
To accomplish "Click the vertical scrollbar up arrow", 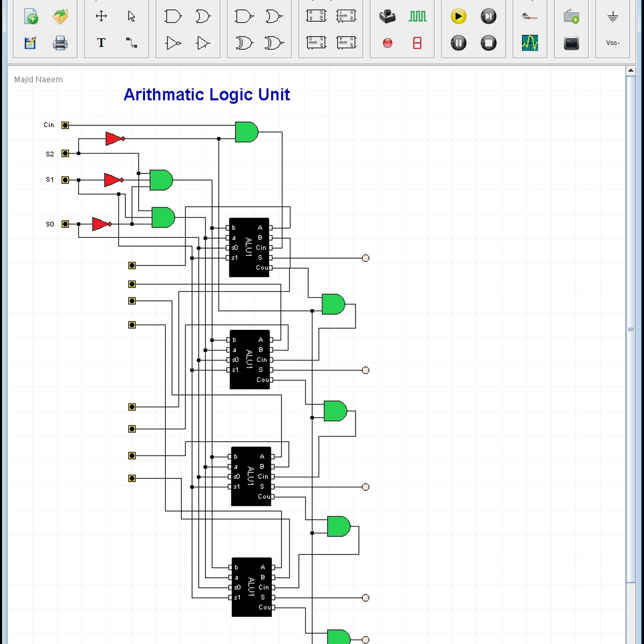I will click(x=631, y=71).
